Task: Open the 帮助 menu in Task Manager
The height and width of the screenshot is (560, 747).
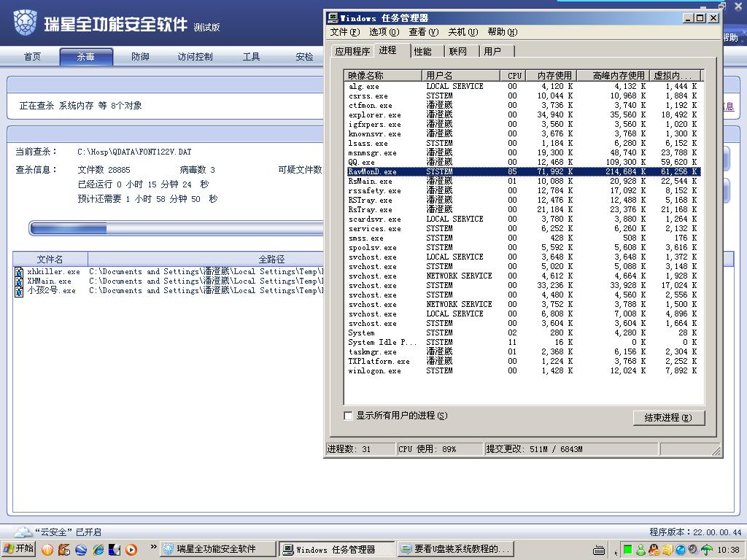Action: pos(503,32)
